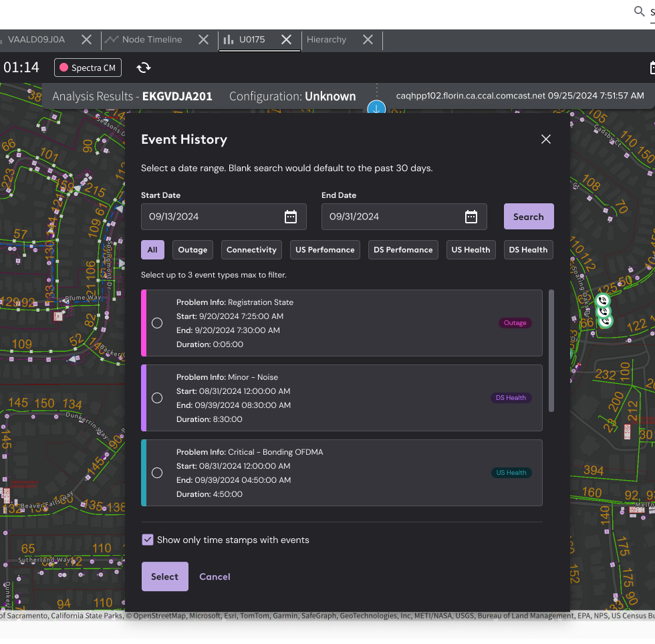Click the refresh sync icon

tap(144, 68)
